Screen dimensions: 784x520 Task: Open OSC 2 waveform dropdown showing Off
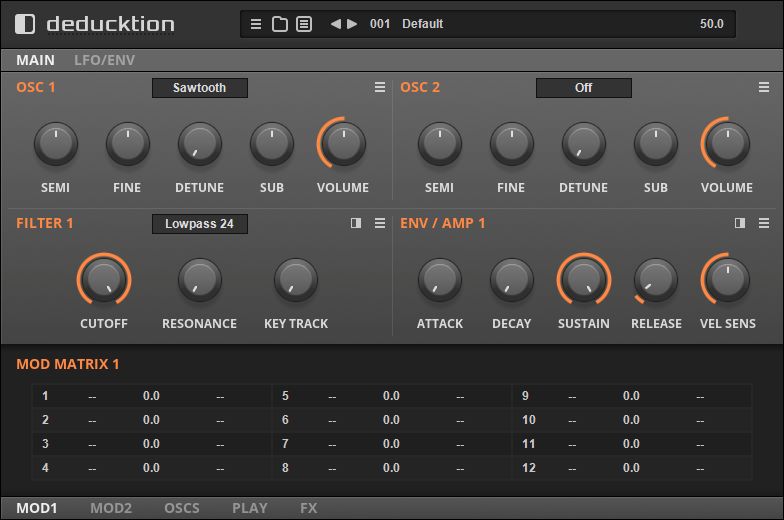click(x=584, y=88)
